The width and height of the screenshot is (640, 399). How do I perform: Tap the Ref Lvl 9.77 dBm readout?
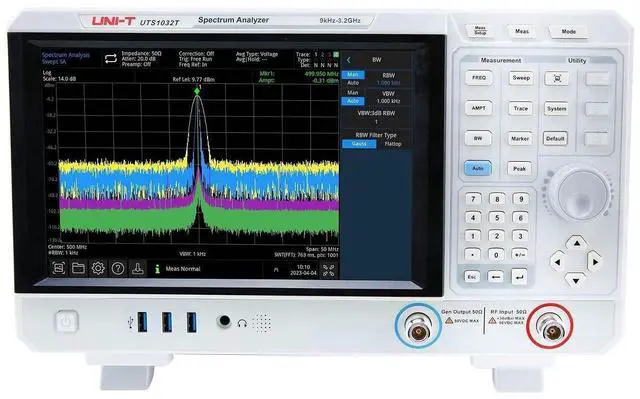(193, 79)
